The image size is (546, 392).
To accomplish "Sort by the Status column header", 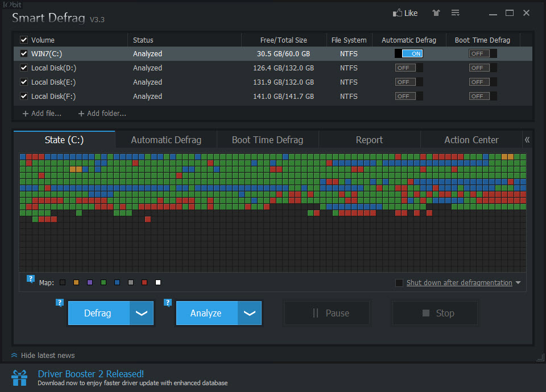I will 184,40.
